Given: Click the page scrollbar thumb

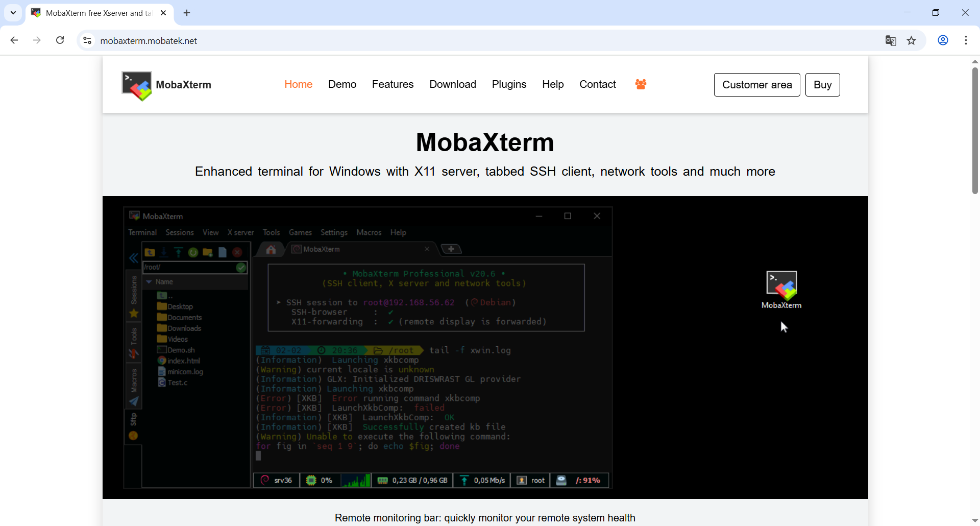Looking at the screenshot, I should click(x=975, y=130).
